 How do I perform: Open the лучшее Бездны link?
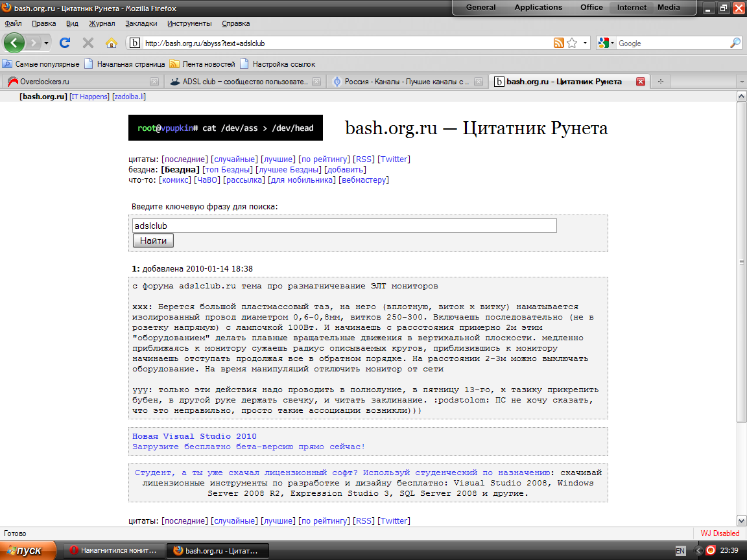pos(289,170)
